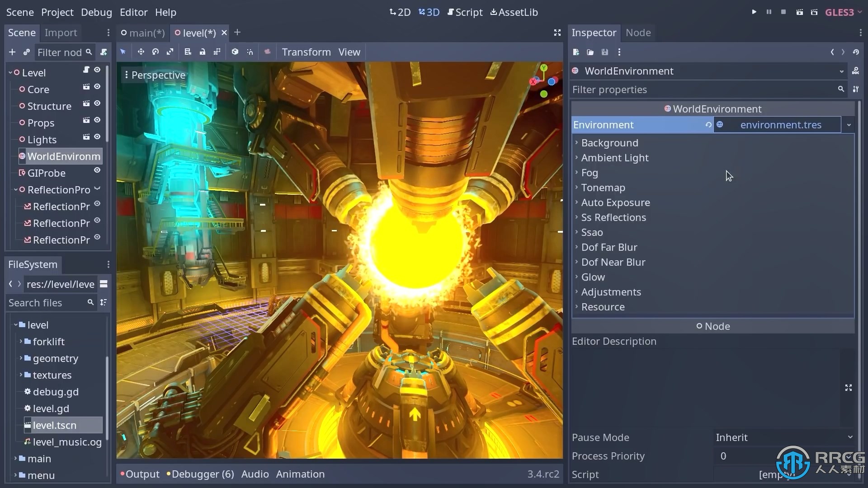The height and width of the screenshot is (488, 868).
Task: Toggle visibility of WorldEnvironm node
Action: [x=97, y=156]
